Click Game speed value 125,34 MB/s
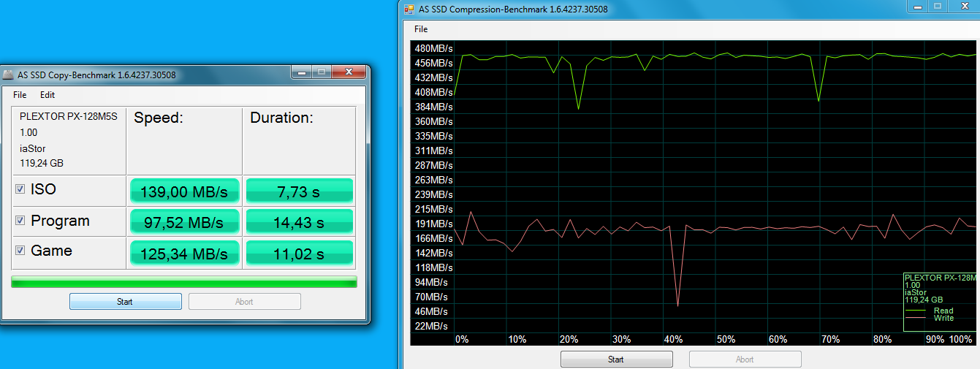Screen dimensions: 980x369 coord(184,254)
